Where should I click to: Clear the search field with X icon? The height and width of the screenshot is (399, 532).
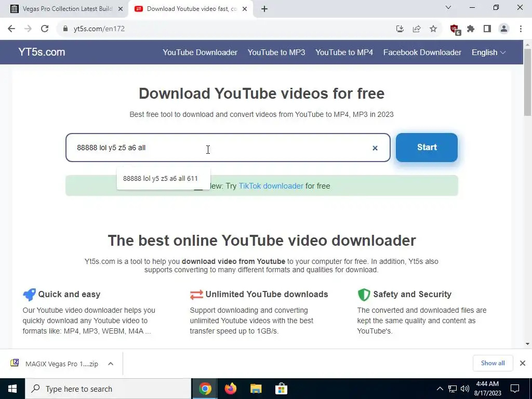pos(375,148)
